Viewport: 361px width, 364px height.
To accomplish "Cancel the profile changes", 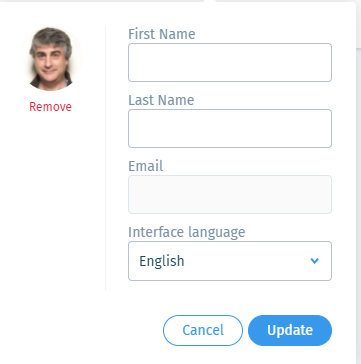I will click(x=203, y=330).
